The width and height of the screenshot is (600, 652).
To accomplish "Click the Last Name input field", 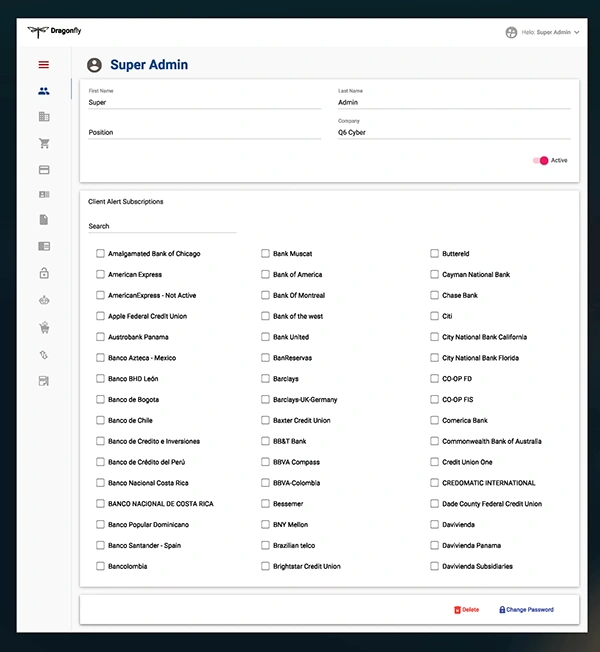I will [454, 102].
